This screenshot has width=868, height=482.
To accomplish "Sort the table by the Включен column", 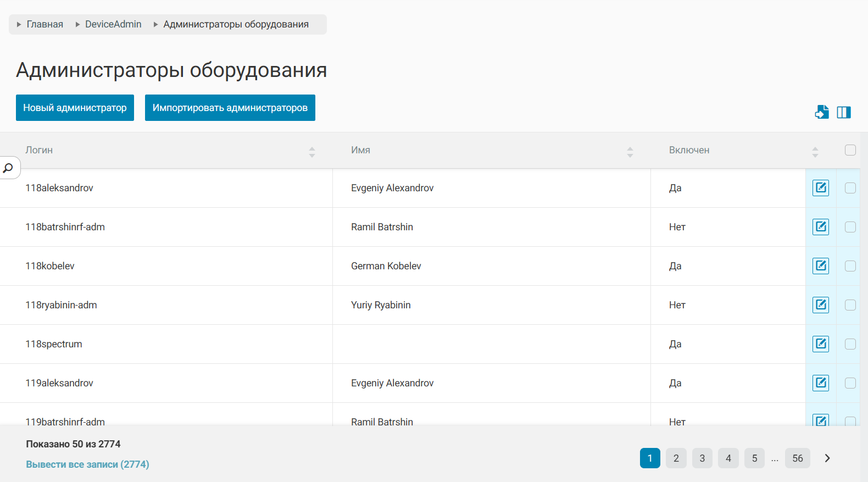I will [815, 152].
